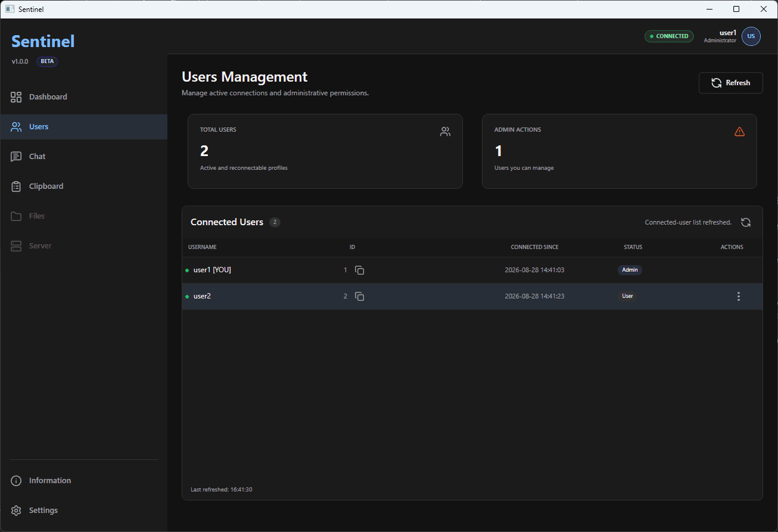Click the Admin Actions card
The height and width of the screenshot is (532, 778).
pyautogui.click(x=620, y=151)
